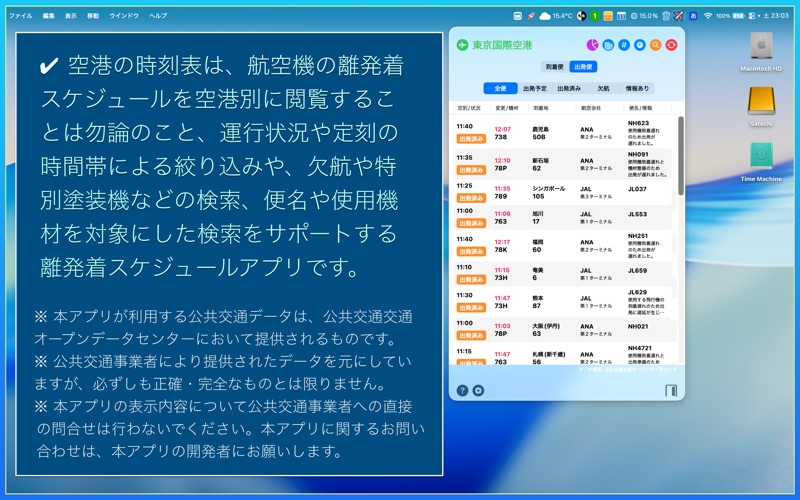Open the magenta pie-chart time filter icon
The height and width of the screenshot is (500, 800).
tap(592, 45)
